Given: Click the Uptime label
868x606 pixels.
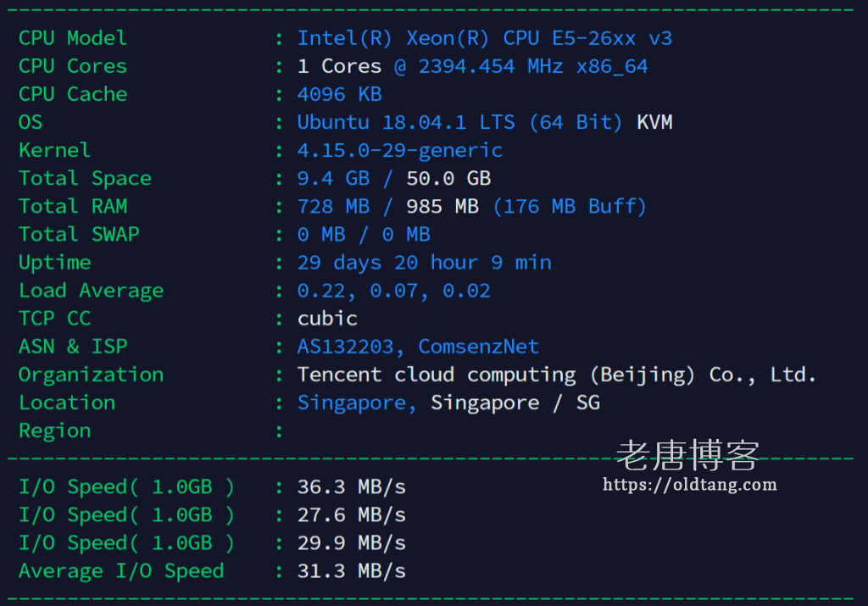Looking at the screenshot, I should tap(54, 263).
